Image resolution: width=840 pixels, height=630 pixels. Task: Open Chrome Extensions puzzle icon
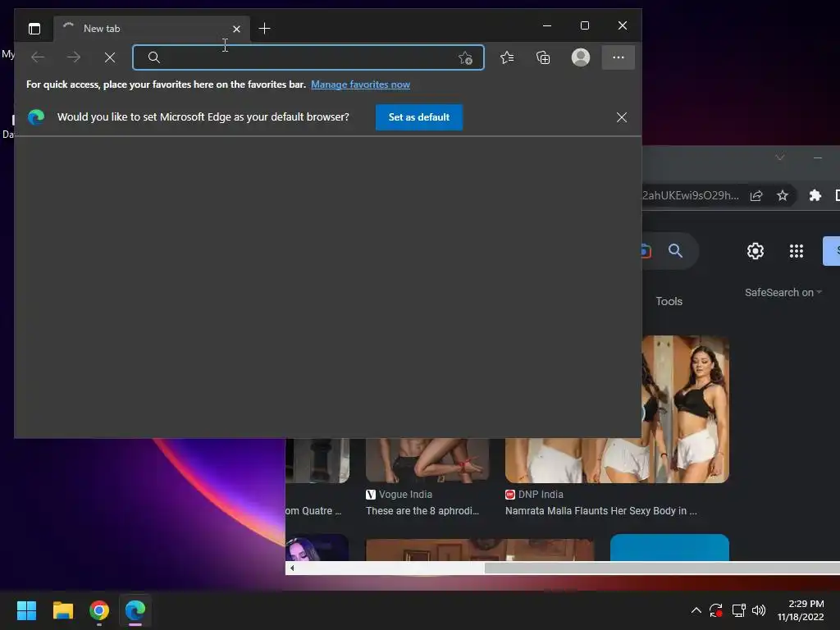coord(815,195)
